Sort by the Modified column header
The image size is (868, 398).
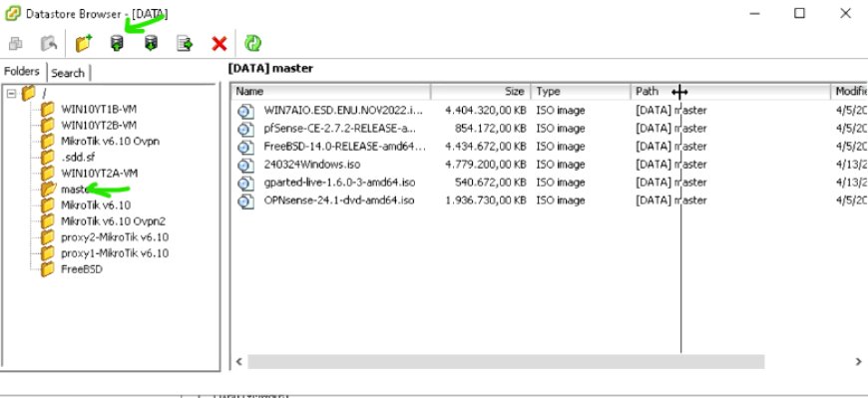[x=849, y=92]
